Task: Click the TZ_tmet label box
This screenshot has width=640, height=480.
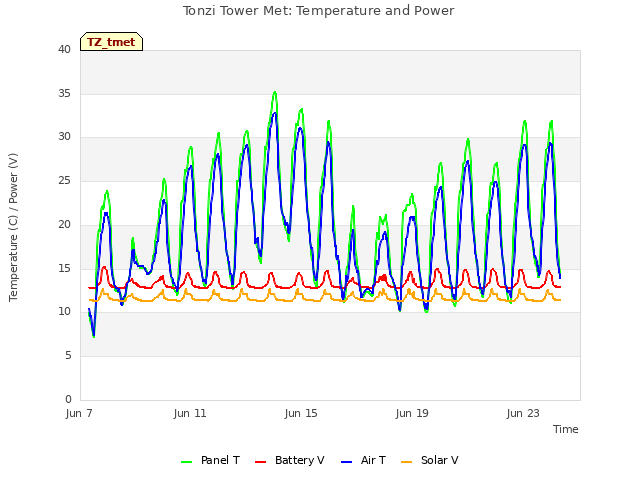Action: tap(111, 42)
